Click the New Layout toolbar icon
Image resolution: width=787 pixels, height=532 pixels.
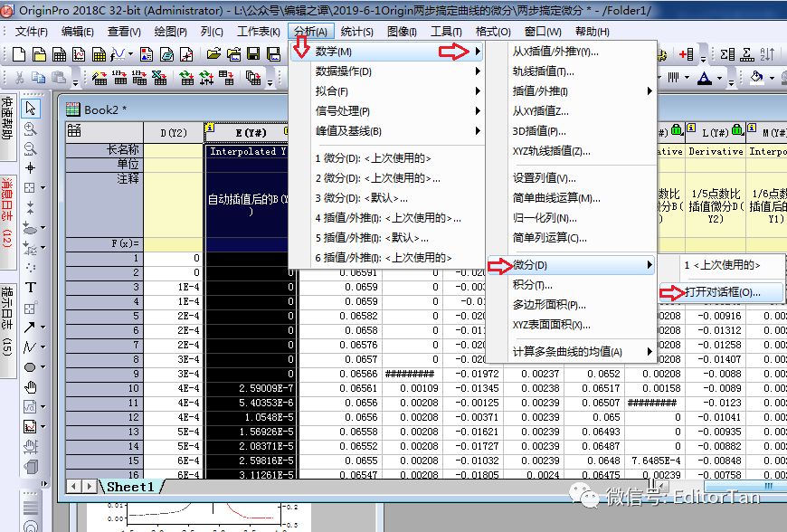[147, 53]
